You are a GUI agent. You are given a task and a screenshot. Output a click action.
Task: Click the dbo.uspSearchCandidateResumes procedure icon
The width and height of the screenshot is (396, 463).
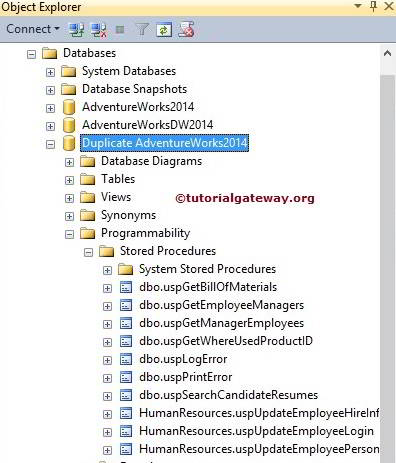[126, 395]
